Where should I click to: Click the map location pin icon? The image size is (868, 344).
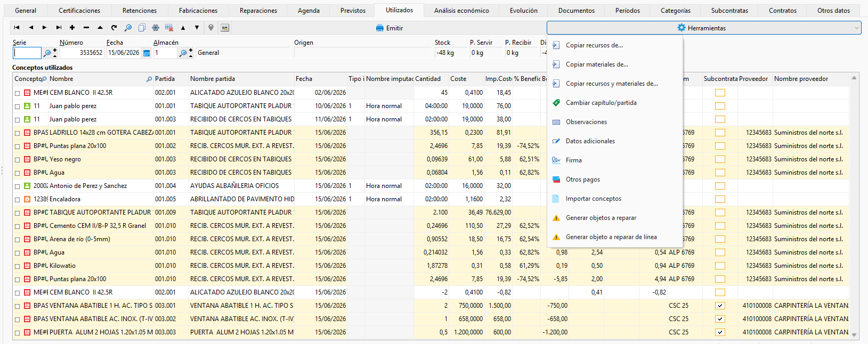tap(211, 28)
